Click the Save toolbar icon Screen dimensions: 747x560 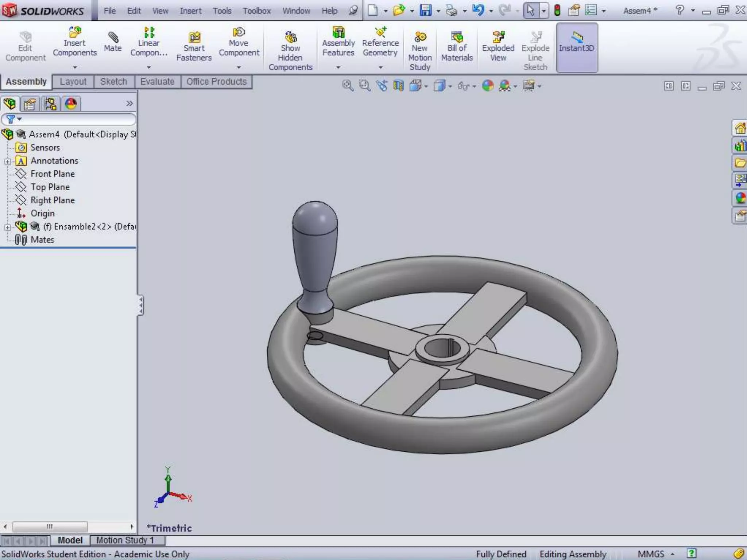[x=425, y=10]
